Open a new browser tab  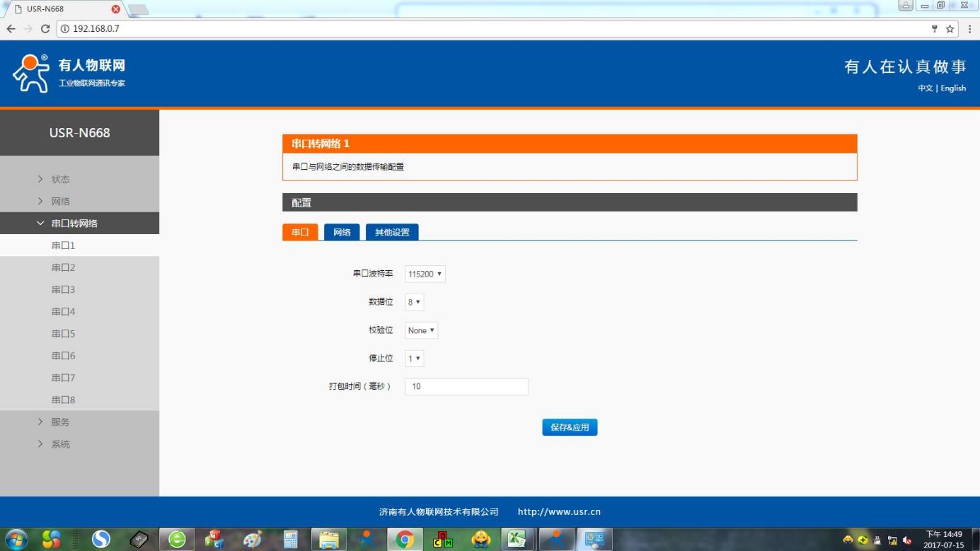(x=138, y=9)
